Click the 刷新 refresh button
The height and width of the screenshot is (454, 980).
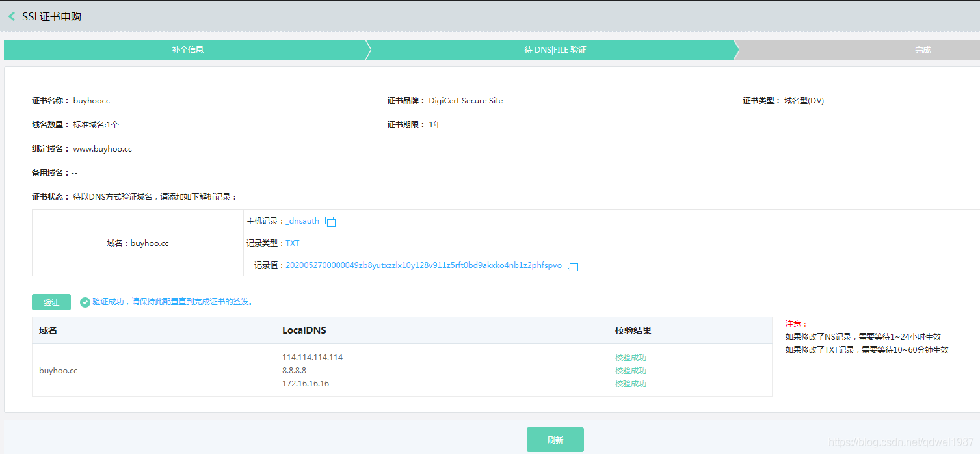tap(555, 440)
